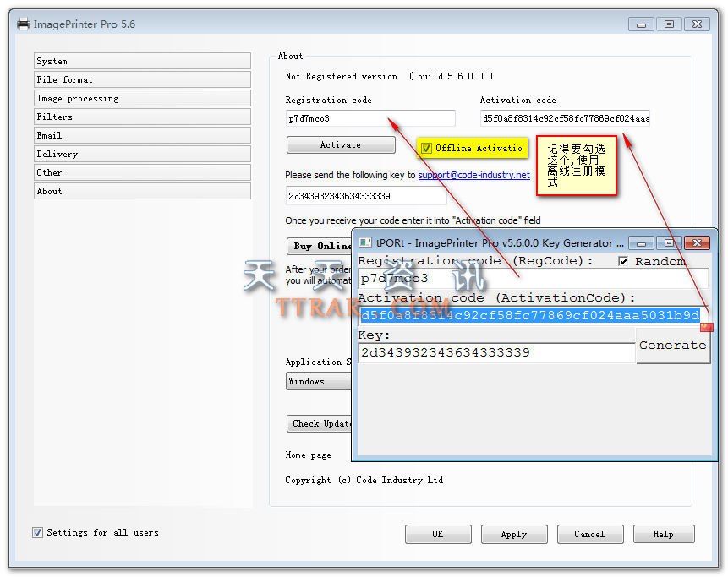
Task: Click the Help button
Action: tap(664, 534)
